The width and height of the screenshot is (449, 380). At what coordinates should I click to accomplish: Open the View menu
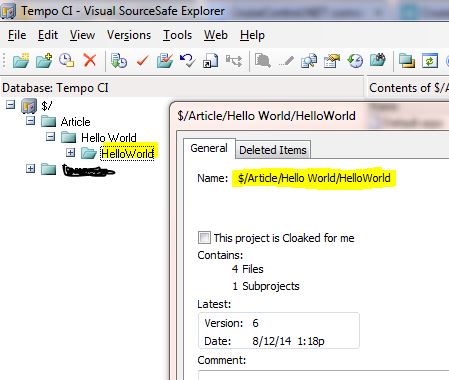click(82, 35)
